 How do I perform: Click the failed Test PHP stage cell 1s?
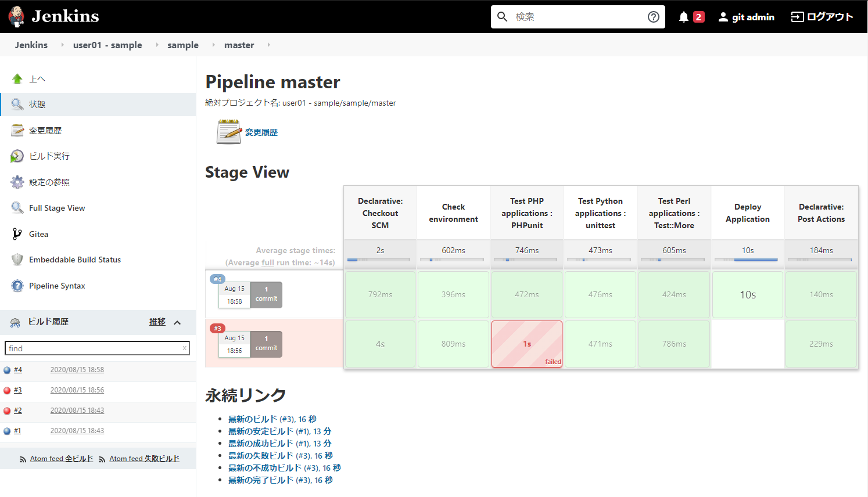point(527,344)
